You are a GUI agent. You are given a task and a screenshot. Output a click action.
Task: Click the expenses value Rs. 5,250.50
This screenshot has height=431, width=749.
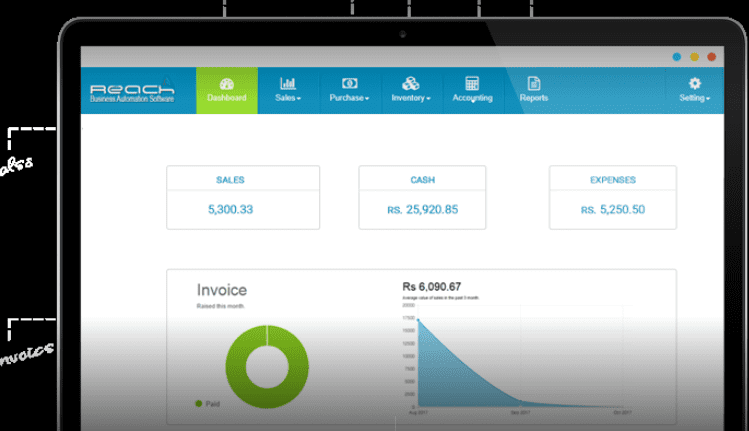[x=613, y=209]
